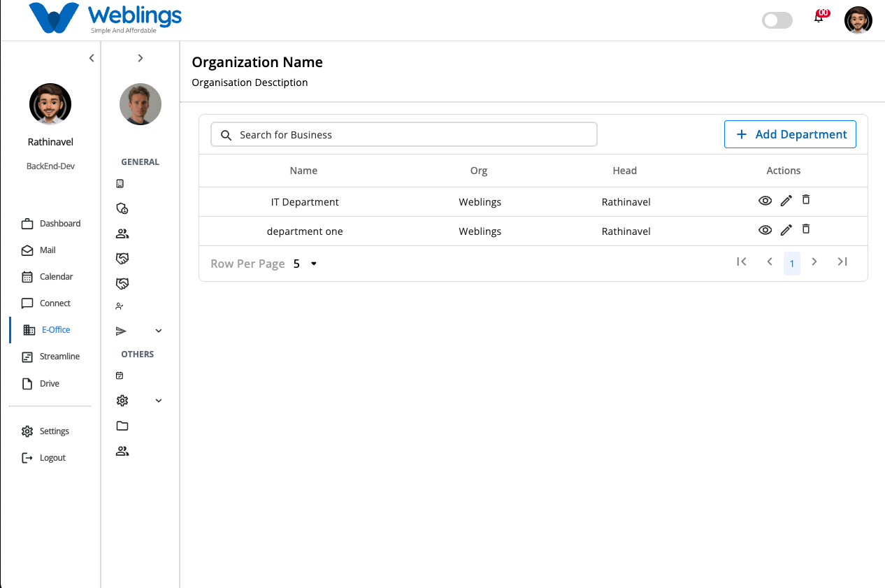The height and width of the screenshot is (588, 885).
Task: View department one with the eye icon
Action: point(765,231)
